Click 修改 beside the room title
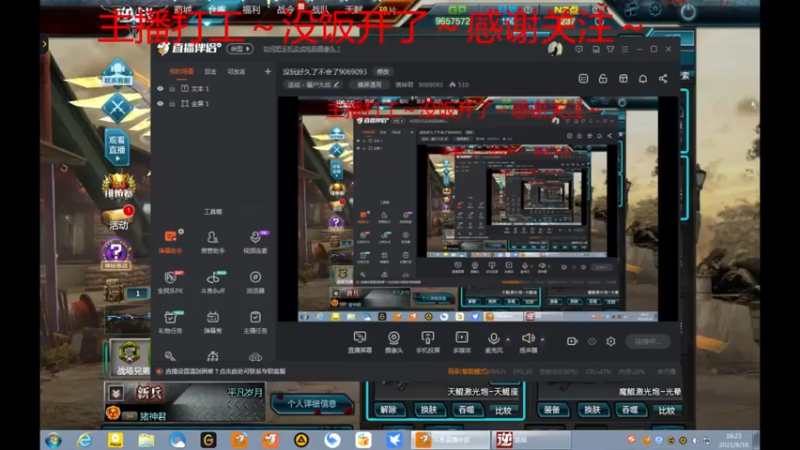This screenshot has width=800, height=450. [x=383, y=71]
